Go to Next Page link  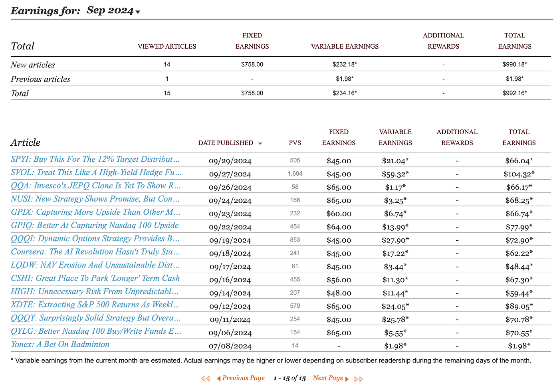pos(331,378)
